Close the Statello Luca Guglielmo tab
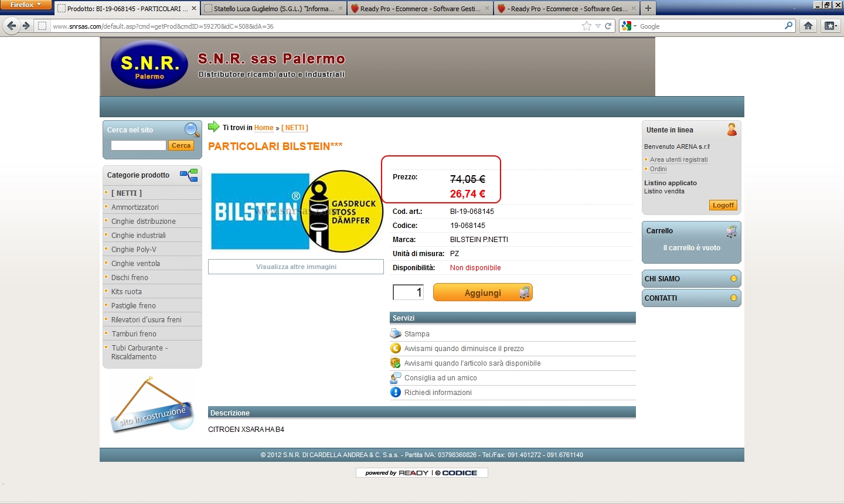Screen dimensions: 844x504 pos(341,8)
